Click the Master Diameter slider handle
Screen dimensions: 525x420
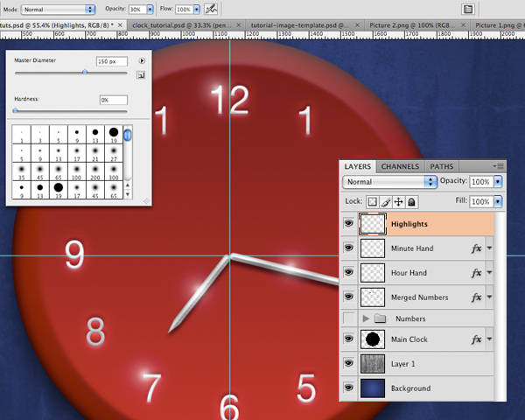point(84,73)
